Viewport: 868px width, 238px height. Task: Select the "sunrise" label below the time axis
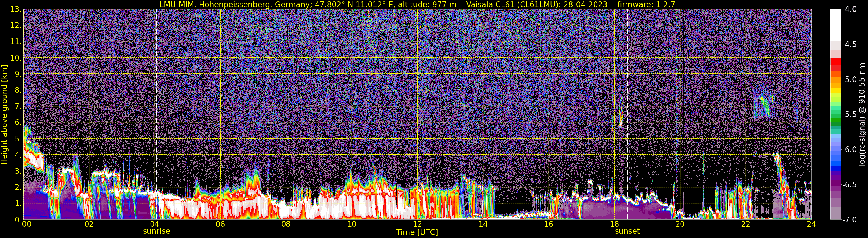click(x=156, y=231)
